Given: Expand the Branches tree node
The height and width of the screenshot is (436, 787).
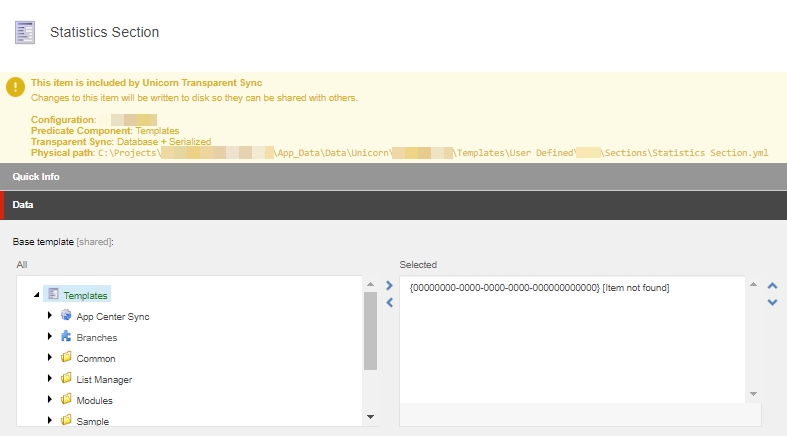Looking at the screenshot, I should 51,337.
